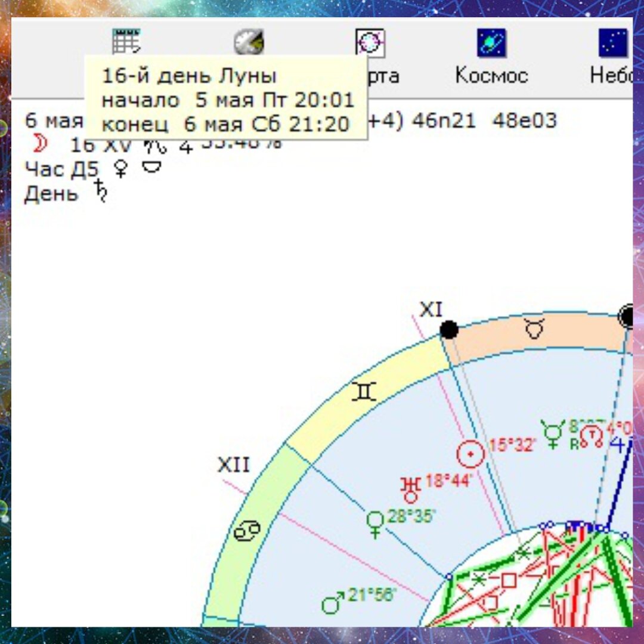Click the Uranus degree value 18°44'

tap(448, 481)
